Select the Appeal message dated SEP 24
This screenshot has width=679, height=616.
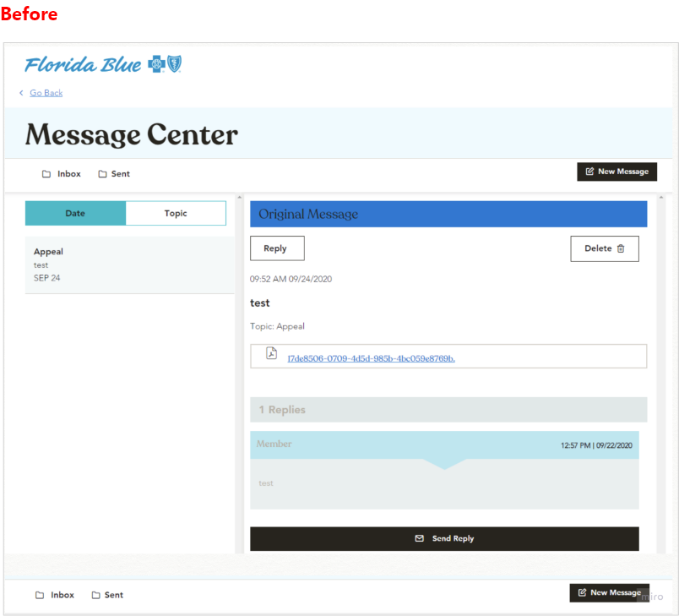pyautogui.click(x=129, y=265)
